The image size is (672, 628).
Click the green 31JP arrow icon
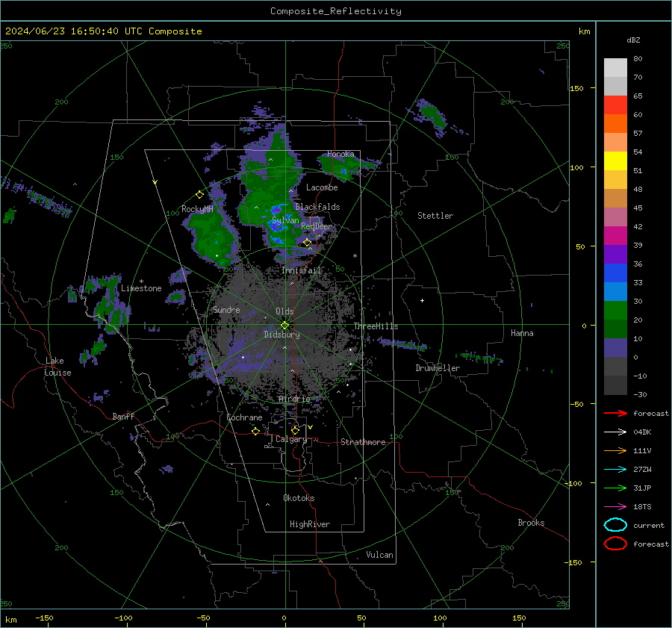click(x=615, y=488)
